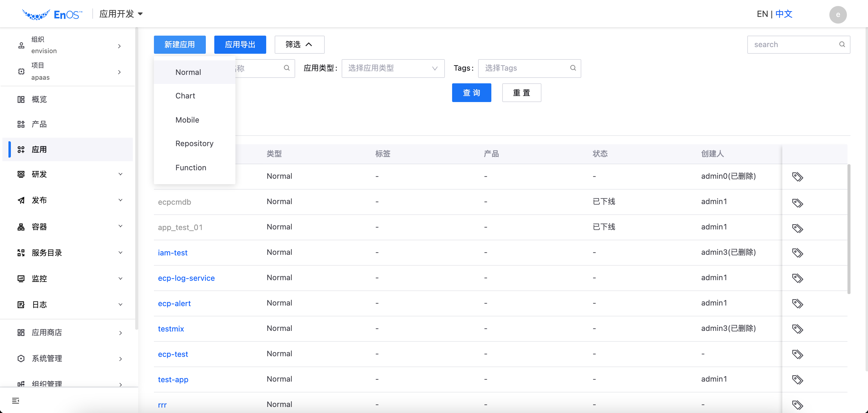Click the tag icon on the ecpcmdb row
The height and width of the screenshot is (413, 868).
[797, 203]
